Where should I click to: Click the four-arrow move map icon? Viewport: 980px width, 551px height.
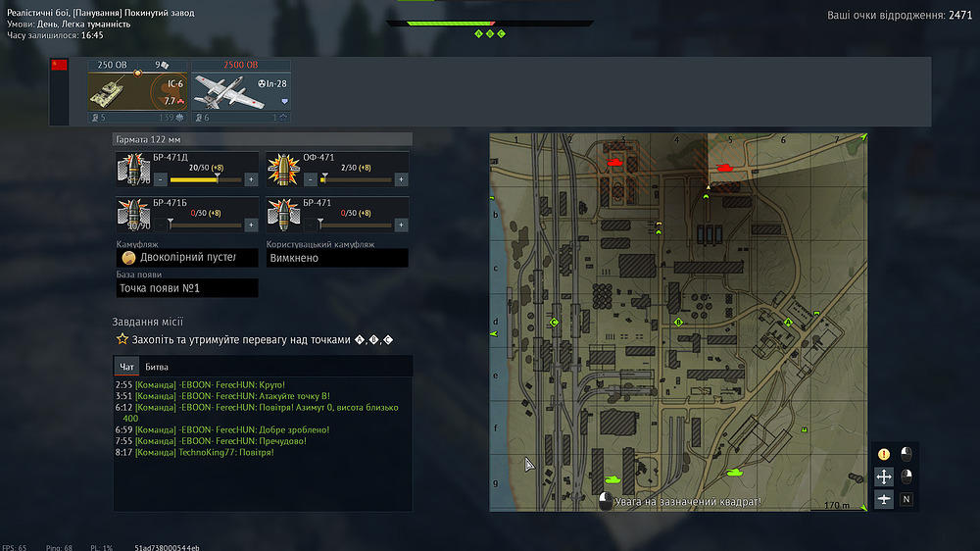coord(884,476)
